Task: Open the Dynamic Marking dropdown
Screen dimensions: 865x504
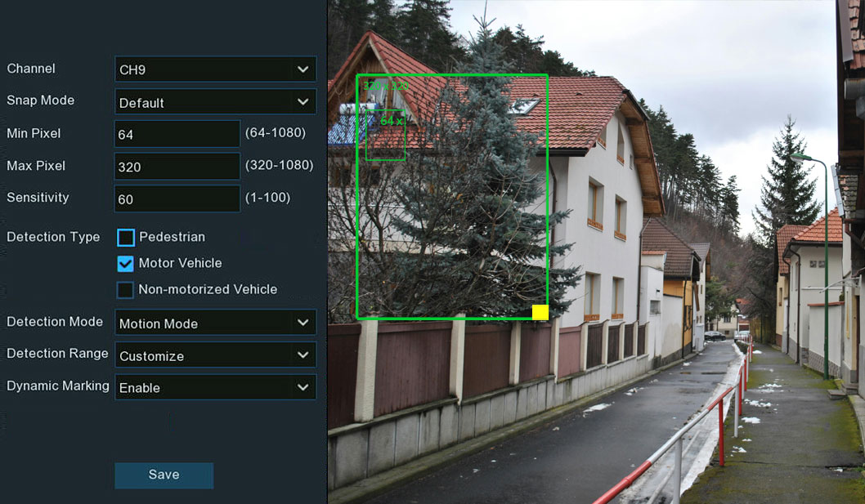Action: [215, 386]
